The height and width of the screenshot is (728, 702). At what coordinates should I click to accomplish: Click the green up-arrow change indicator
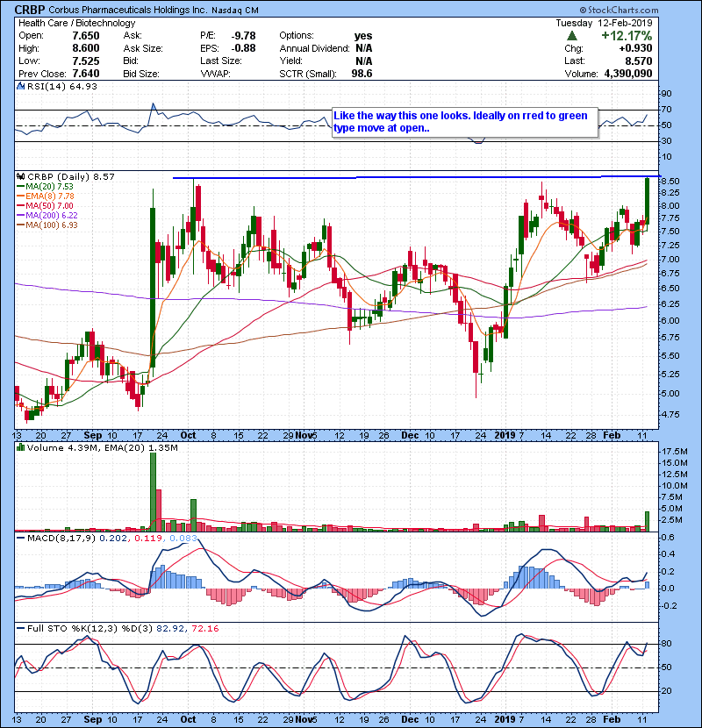(572, 36)
